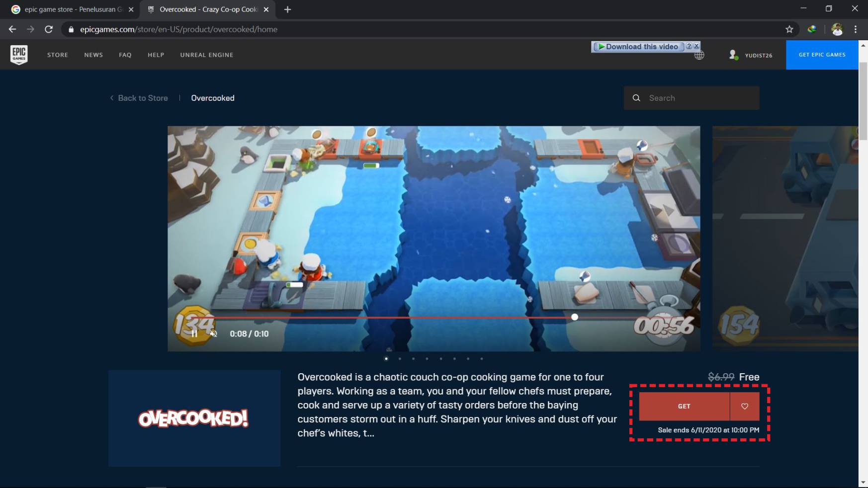Click the Overcooked! logo image
The image size is (868, 488).
click(x=194, y=418)
